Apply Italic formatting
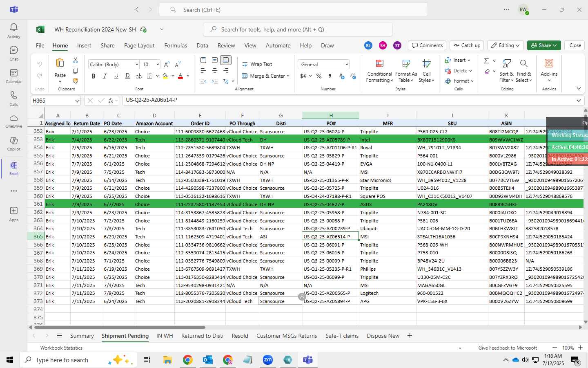Image resolution: width=588 pixels, height=368 pixels. [x=105, y=76]
